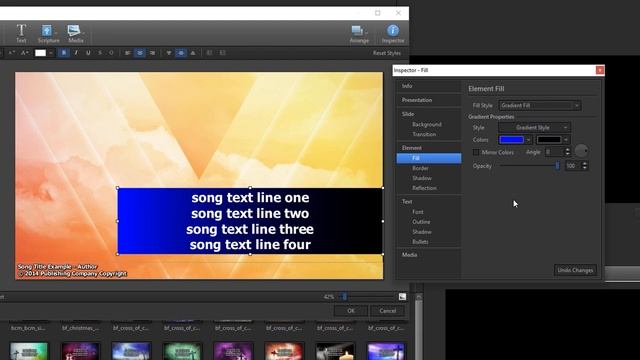The image size is (640, 360).
Task: Click Reset Styles button
Action: 387,53
